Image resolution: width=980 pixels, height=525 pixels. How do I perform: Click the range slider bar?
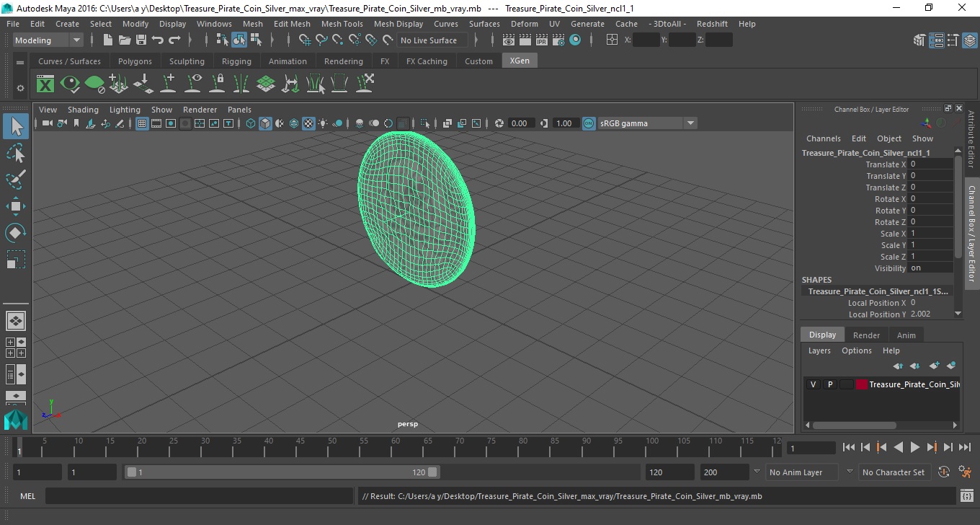point(282,472)
